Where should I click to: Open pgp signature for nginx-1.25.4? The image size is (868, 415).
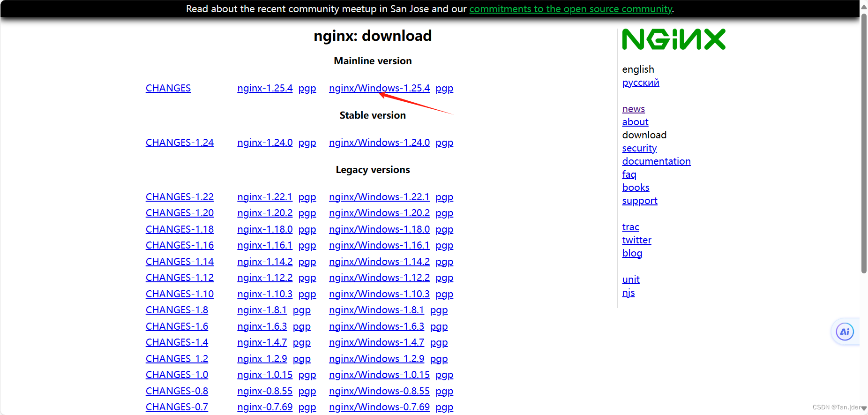coord(307,89)
